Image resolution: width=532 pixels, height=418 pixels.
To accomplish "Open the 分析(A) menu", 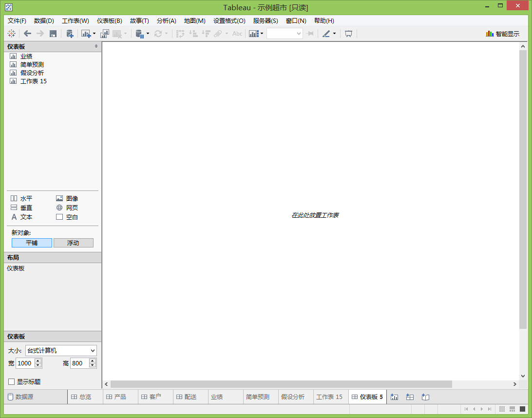I will (x=166, y=20).
